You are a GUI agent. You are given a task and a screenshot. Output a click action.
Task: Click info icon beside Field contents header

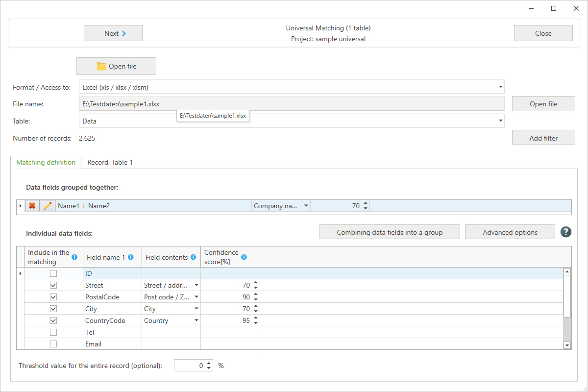point(193,257)
